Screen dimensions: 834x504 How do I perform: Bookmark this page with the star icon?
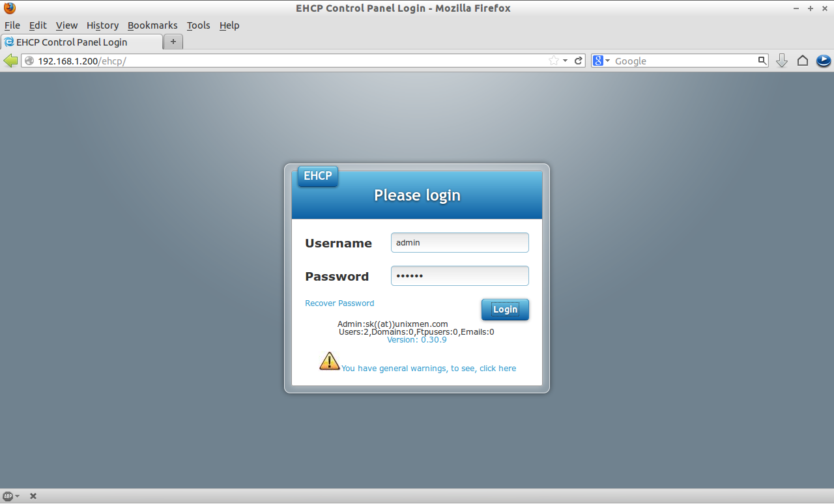[x=554, y=61]
